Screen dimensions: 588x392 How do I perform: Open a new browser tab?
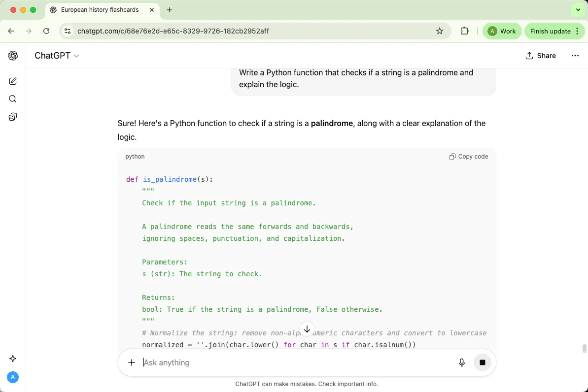click(170, 10)
